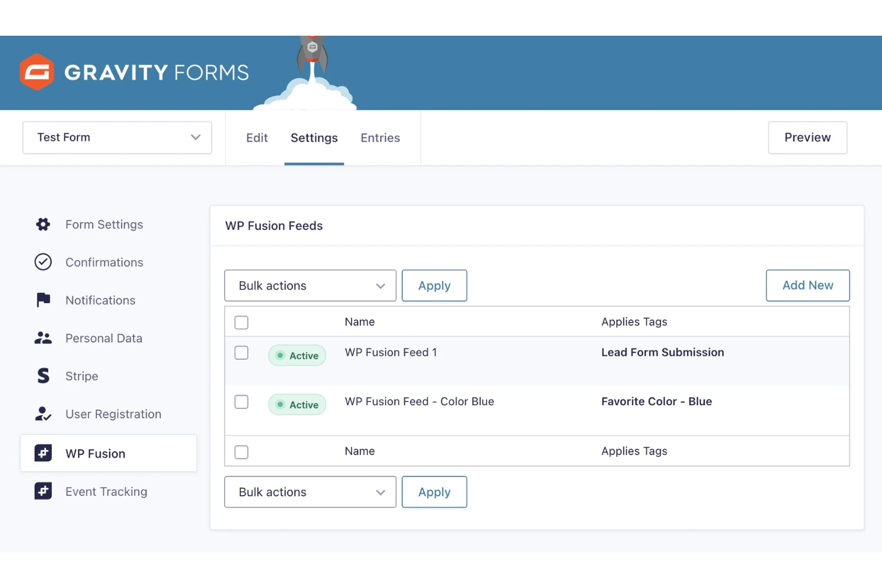
Task: Expand the bottom Bulk actions dropdown
Action: coord(310,492)
